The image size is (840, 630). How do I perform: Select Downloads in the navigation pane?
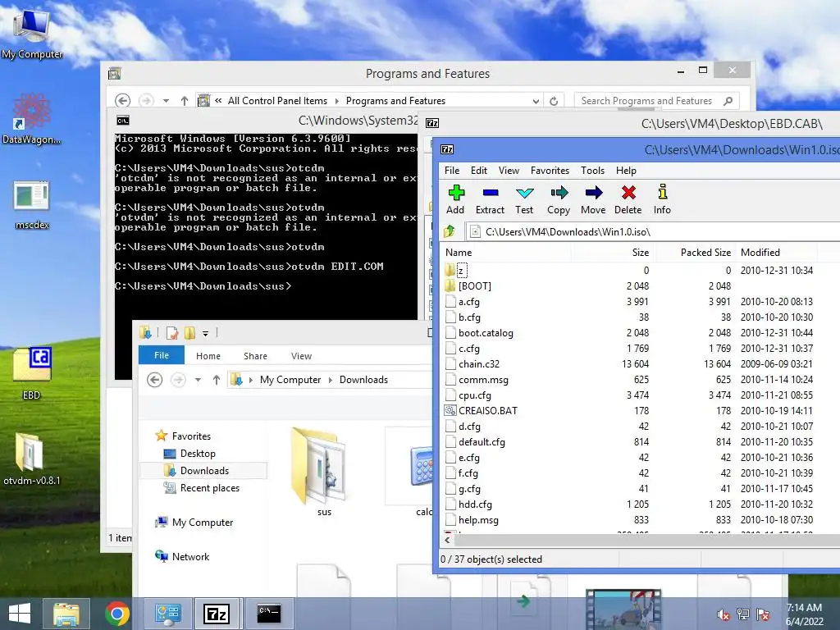coord(204,470)
